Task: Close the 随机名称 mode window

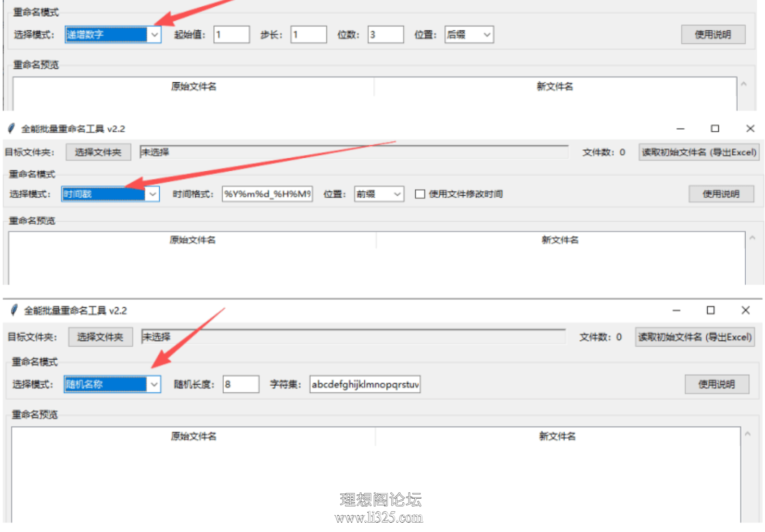Action: coord(745,310)
